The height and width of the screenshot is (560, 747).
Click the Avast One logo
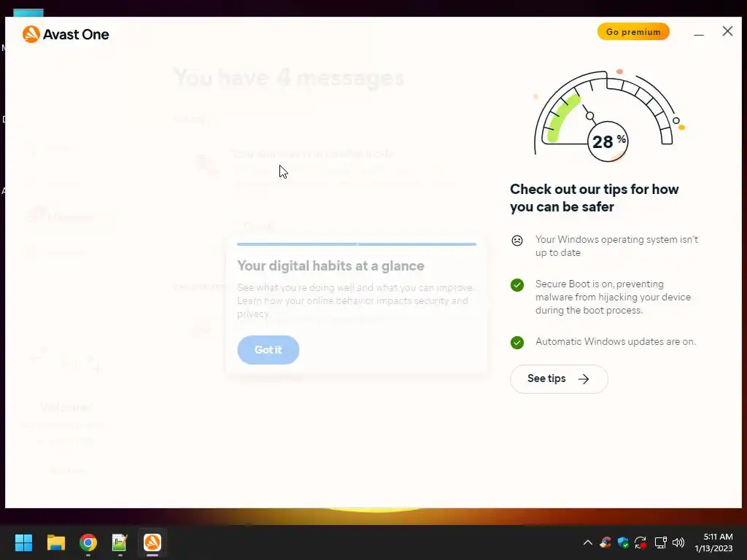pyautogui.click(x=66, y=34)
